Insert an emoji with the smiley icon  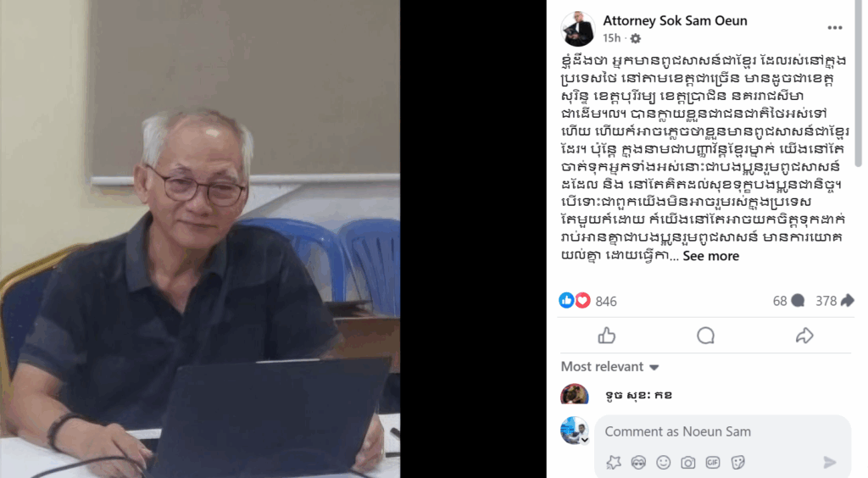pyautogui.click(x=663, y=462)
